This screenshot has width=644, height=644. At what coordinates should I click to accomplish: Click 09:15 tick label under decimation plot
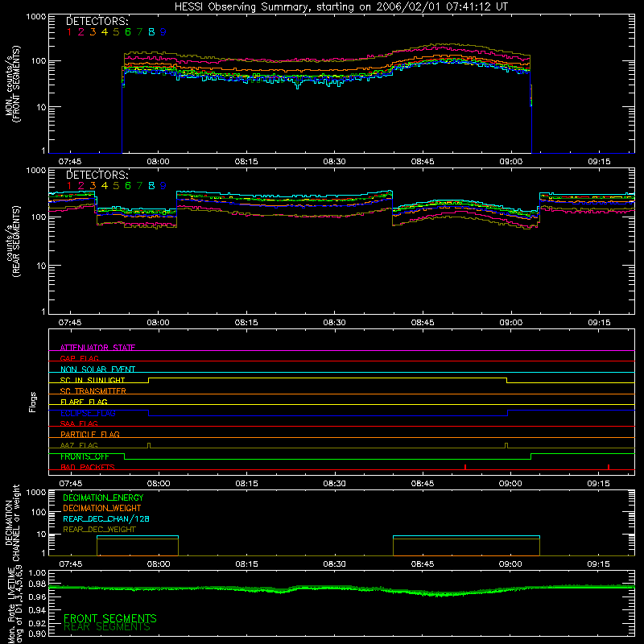click(598, 564)
